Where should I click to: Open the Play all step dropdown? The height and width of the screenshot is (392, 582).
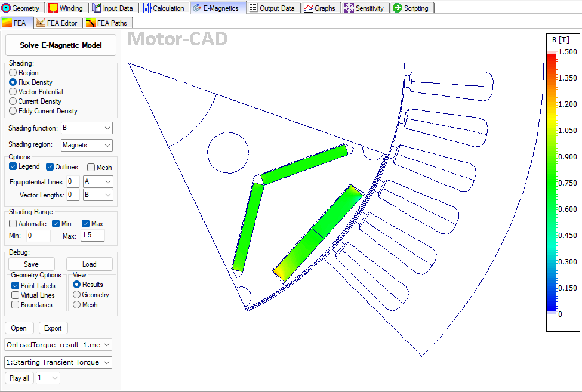pyautogui.click(x=48, y=378)
